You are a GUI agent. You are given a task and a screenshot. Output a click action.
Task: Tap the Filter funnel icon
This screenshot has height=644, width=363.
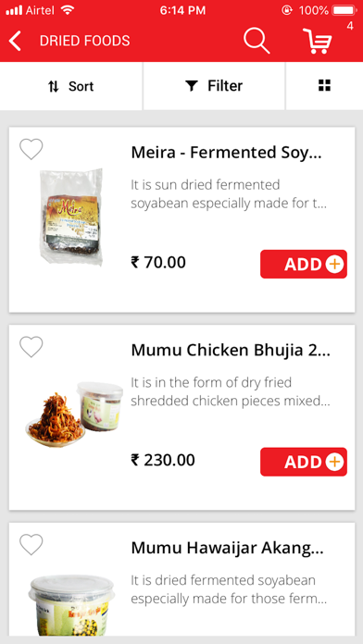[191, 86]
